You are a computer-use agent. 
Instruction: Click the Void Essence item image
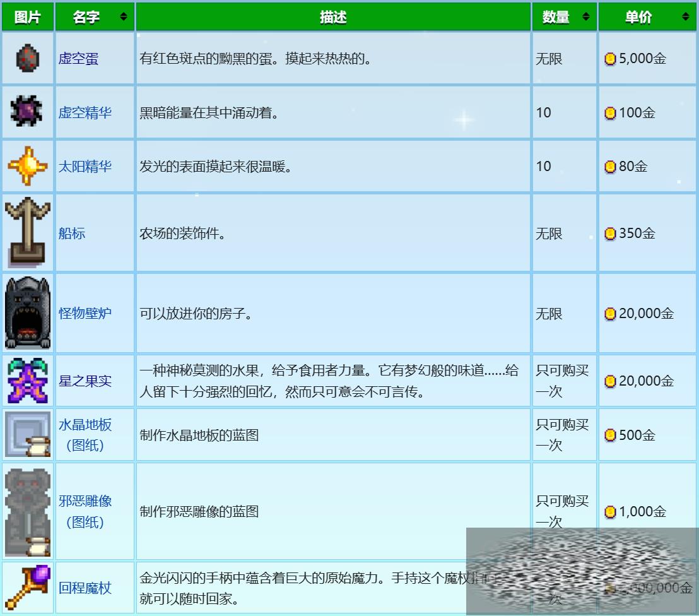pos(26,111)
